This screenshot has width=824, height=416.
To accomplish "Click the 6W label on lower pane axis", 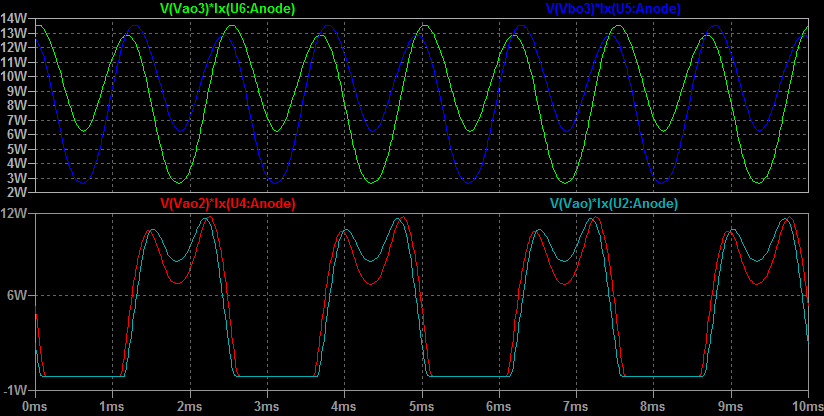I will 17,295.
